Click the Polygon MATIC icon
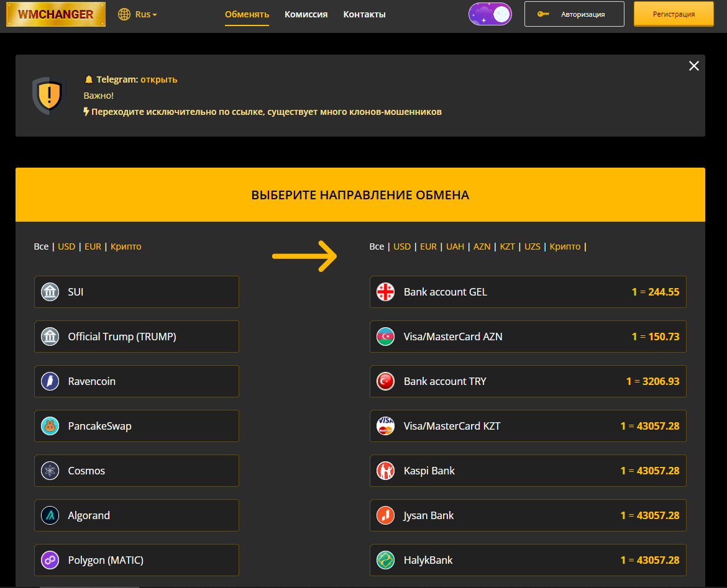This screenshot has height=588, width=727. point(50,560)
